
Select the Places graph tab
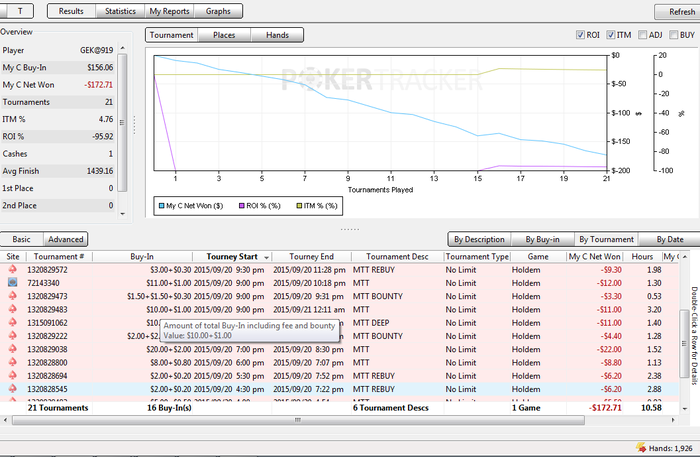tap(224, 35)
